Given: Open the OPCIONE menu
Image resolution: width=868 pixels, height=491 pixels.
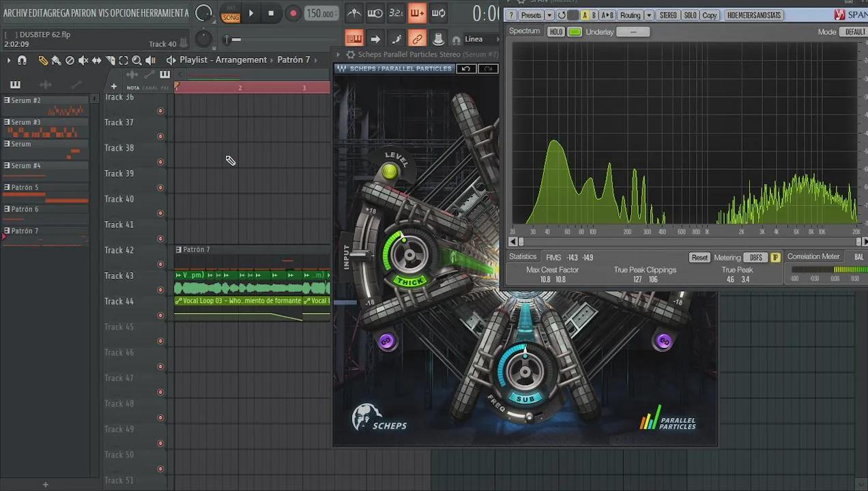Looking at the screenshot, I should coord(125,13).
